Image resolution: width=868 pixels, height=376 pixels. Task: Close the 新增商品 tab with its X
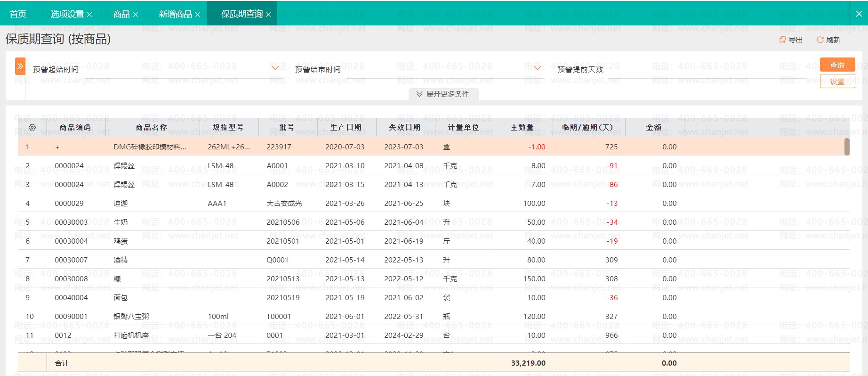click(x=198, y=15)
